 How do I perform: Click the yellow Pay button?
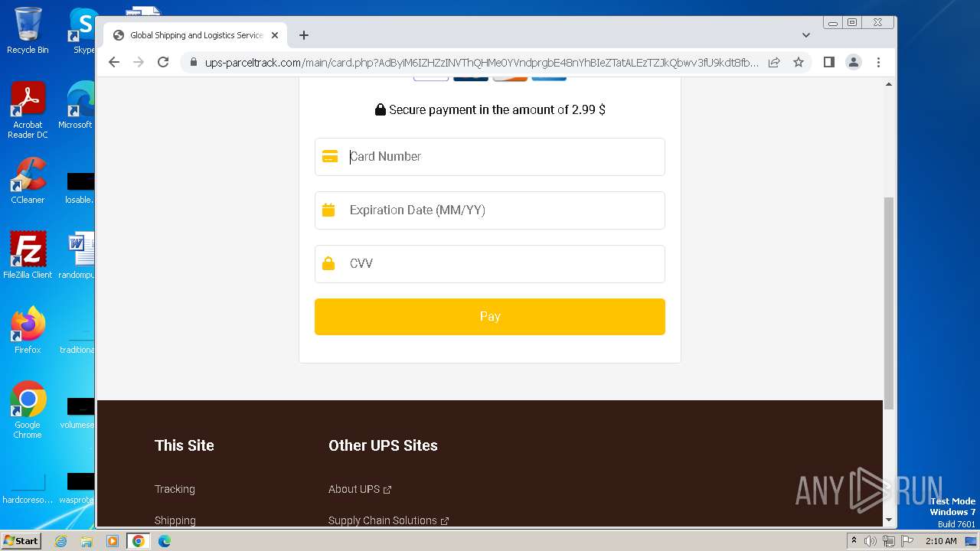coord(490,317)
